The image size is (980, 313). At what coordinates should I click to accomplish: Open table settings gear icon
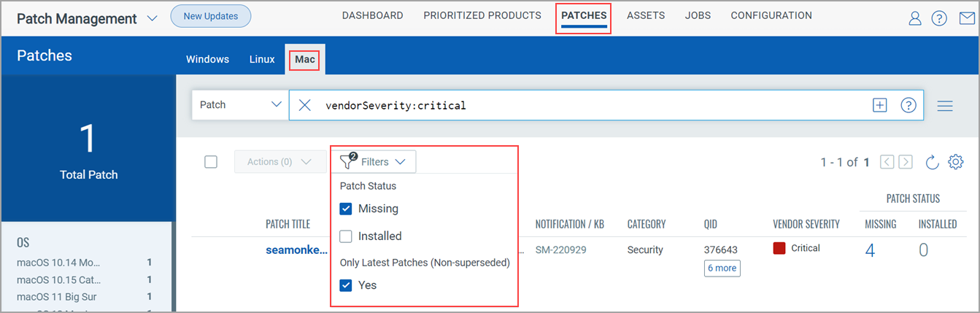click(955, 162)
